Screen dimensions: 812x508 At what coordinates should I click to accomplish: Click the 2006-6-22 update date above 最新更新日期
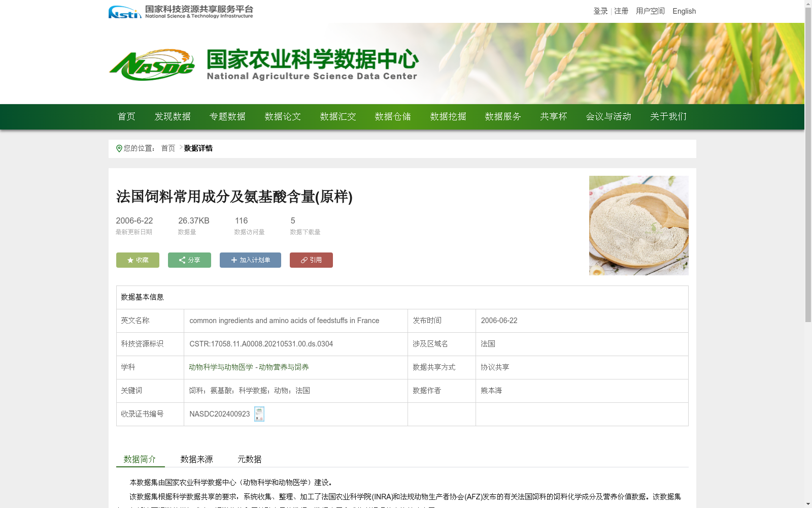click(x=134, y=220)
